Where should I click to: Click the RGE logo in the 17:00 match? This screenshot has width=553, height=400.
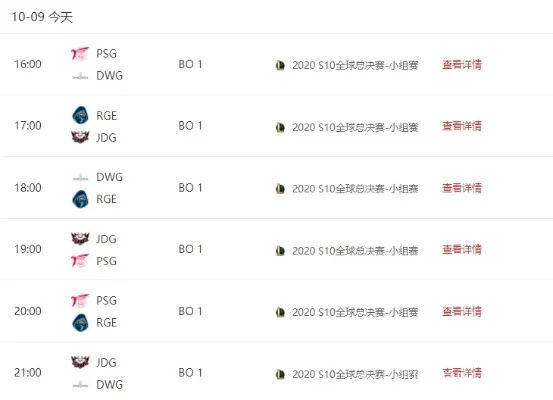(x=80, y=115)
